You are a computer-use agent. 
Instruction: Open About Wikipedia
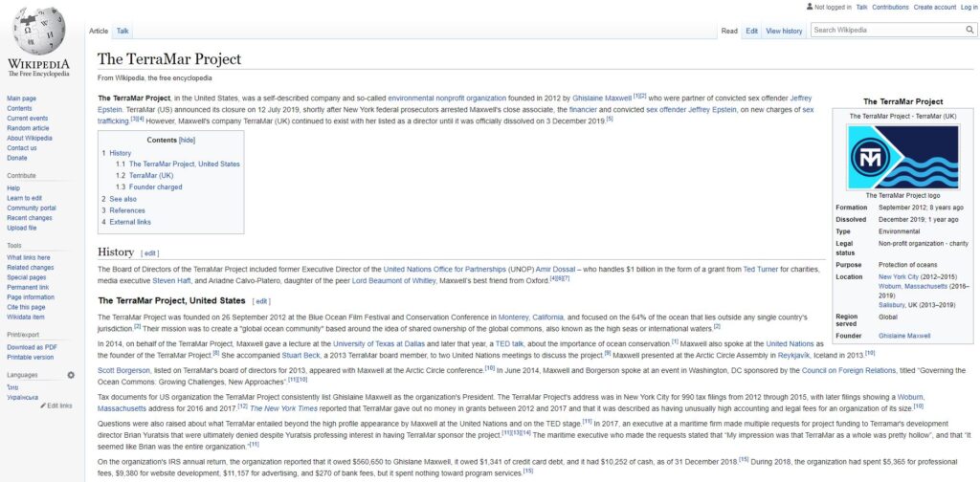tap(30, 138)
